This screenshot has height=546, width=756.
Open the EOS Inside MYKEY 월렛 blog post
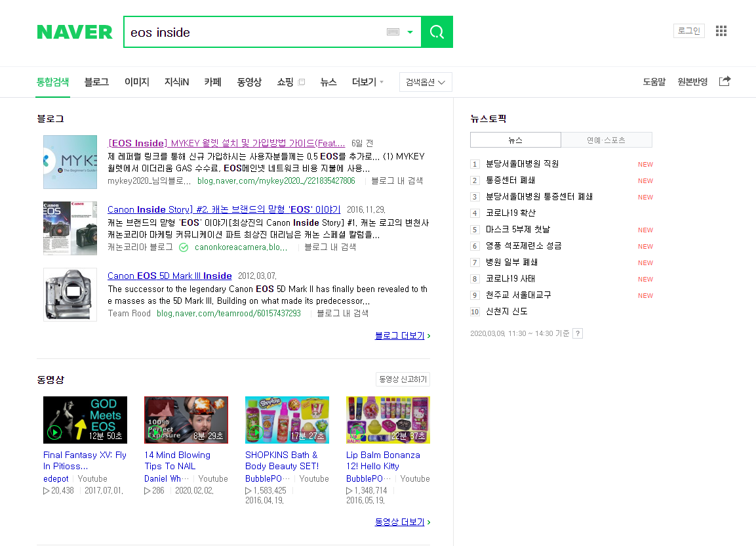(x=227, y=143)
